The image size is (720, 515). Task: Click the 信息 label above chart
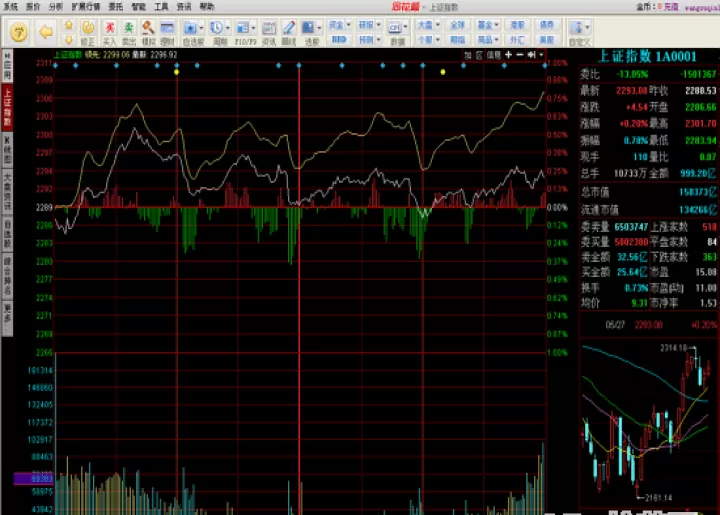pyautogui.click(x=494, y=55)
